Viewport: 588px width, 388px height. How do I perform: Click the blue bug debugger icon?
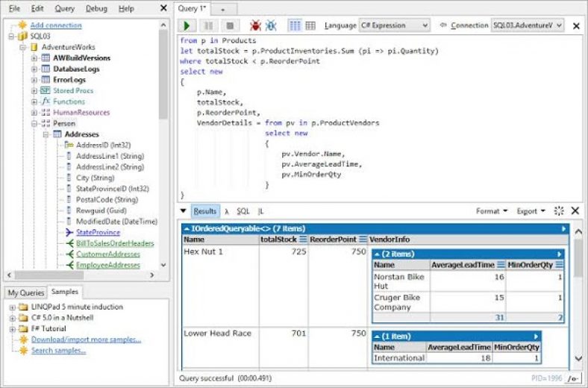(x=271, y=25)
